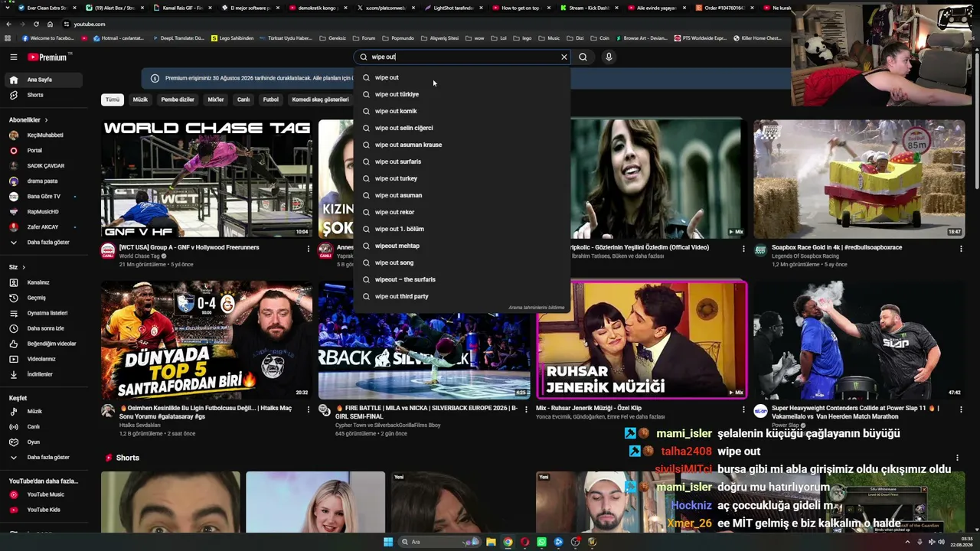This screenshot has width=980, height=551.
Task: Choose the 'wipe out 1. bölüm' suggestion
Action: (x=462, y=229)
